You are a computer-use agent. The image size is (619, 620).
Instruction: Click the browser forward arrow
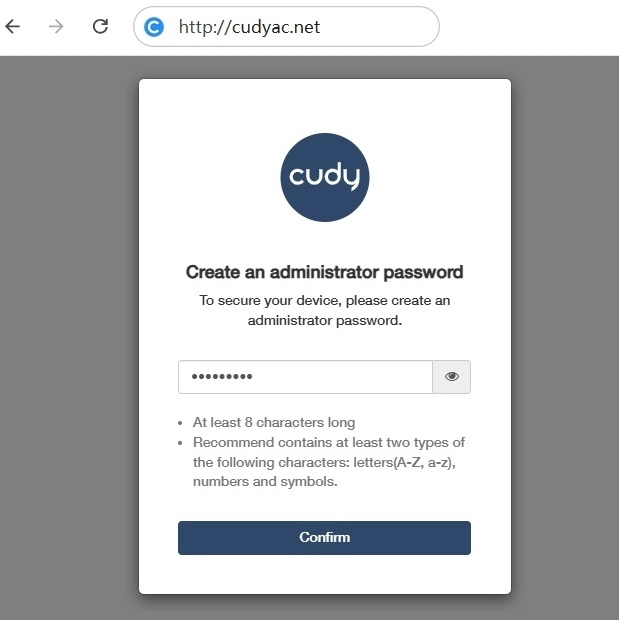[x=56, y=27]
